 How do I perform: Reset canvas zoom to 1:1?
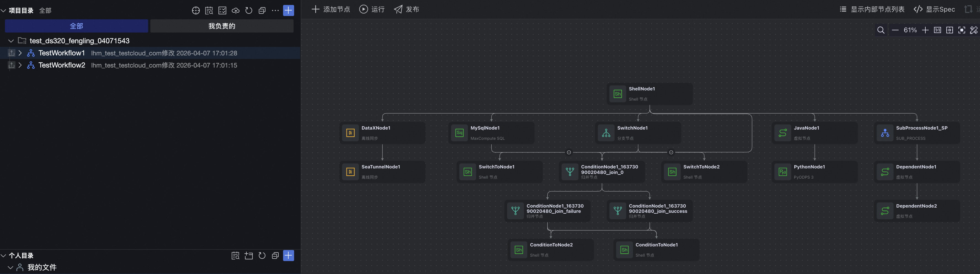(938, 30)
